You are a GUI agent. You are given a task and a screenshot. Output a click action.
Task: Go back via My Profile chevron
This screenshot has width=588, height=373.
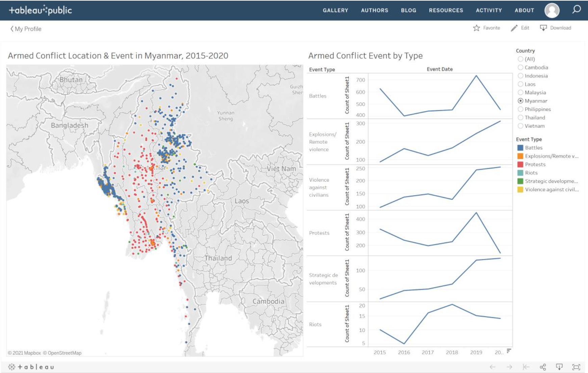pos(12,29)
